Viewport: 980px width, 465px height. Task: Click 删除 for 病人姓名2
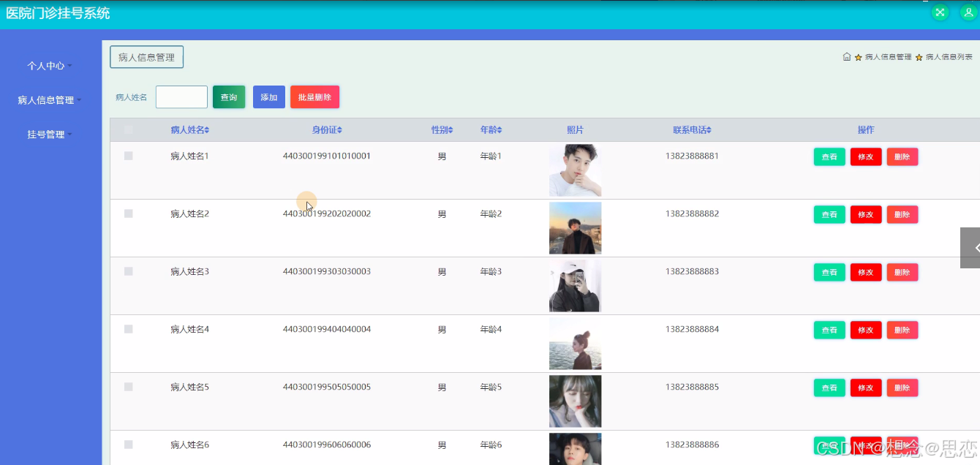coord(902,215)
